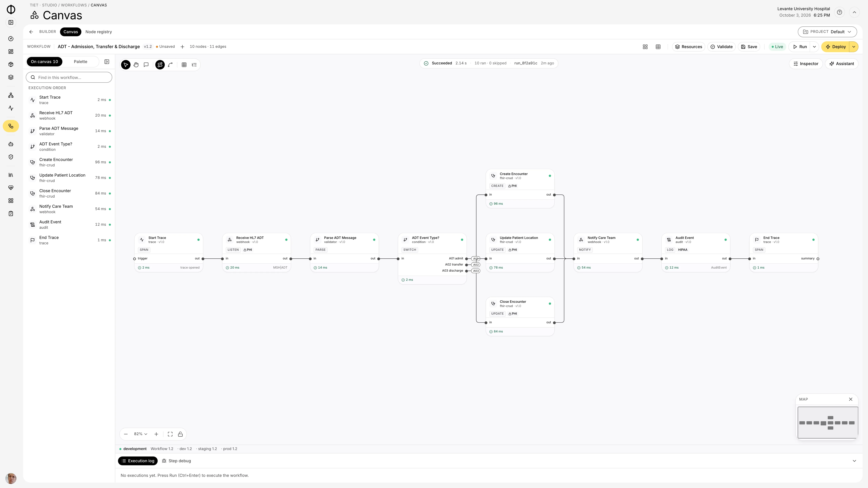Select the Execution log tab
Viewport: 868px width, 488px height.
point(138,461)
